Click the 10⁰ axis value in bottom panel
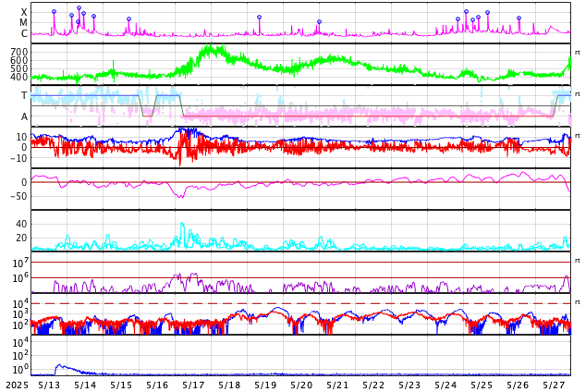The height and width of the screenshot is (392, 586). tap(20, 370)
